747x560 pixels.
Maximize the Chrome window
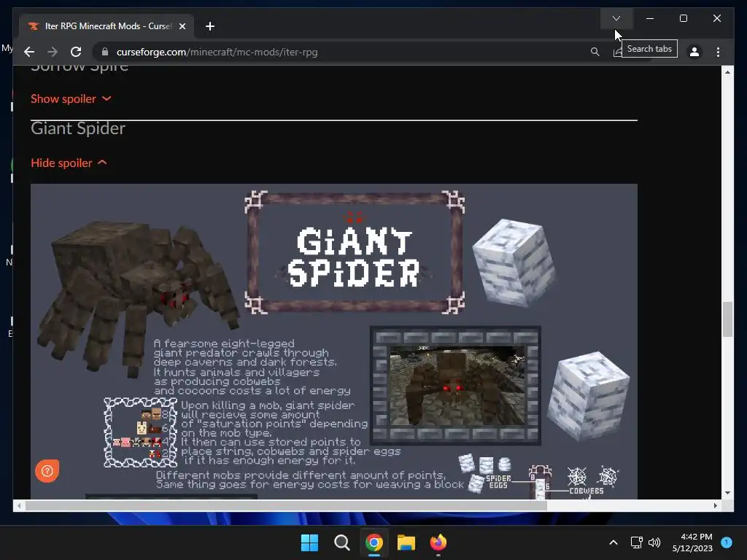pyautogui.click(x=683, y=18)
